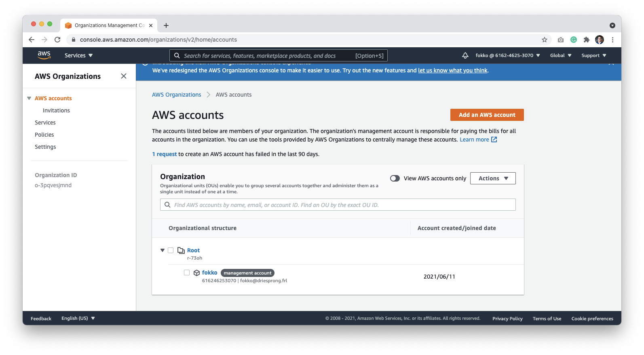Screen dimensions: 644x355
Task: Click the Grammarly extension icon
Action: pyautogui.click(x=574, y=40)
